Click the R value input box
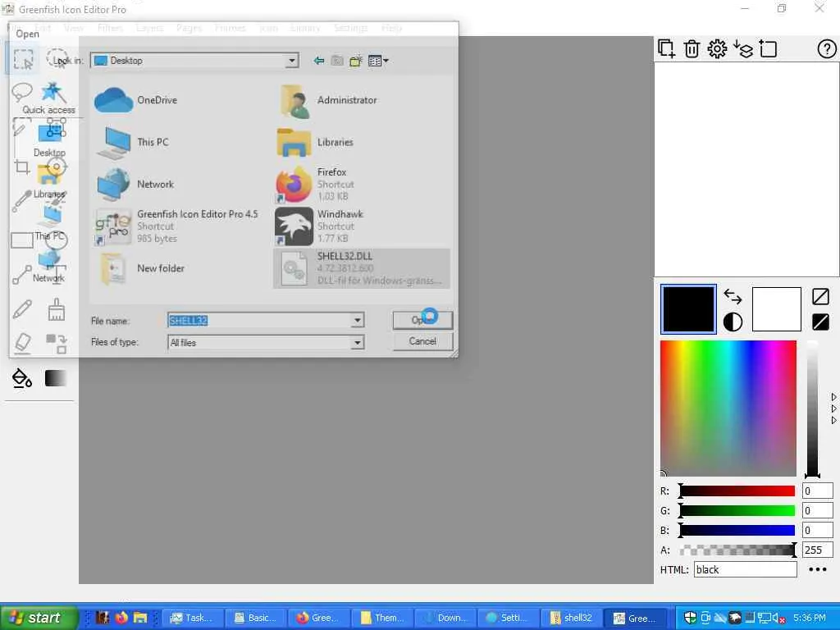This screenshot has height=630, width=840. point(817,491)
